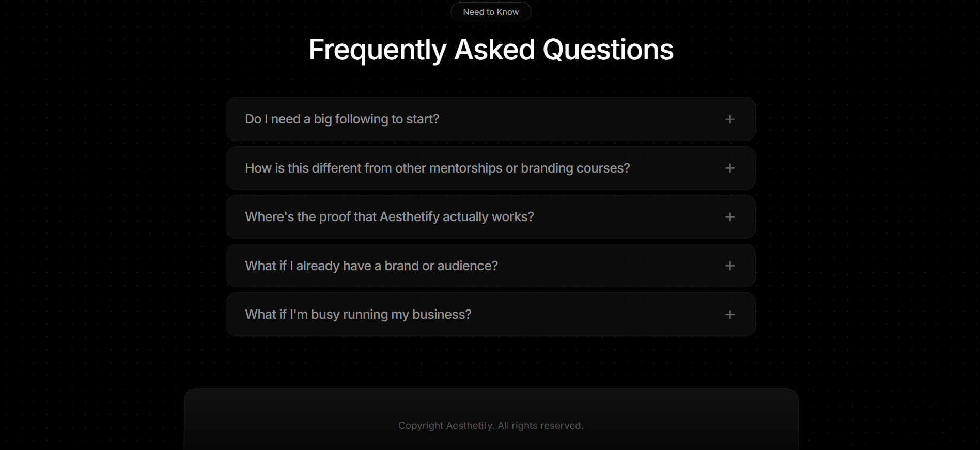The width and height of the screenshot is (980, 450).
Task: Open the proof question using its plus icon
Action: pos(729,217)
